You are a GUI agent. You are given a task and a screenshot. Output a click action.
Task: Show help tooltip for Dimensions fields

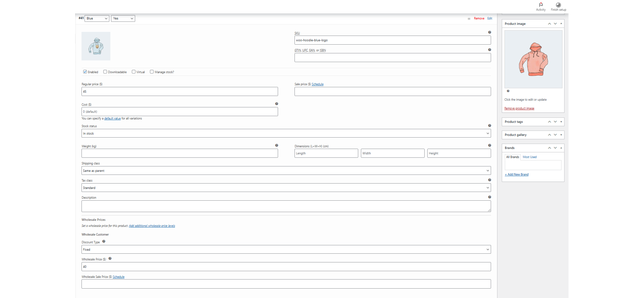(x=490, y=145)
